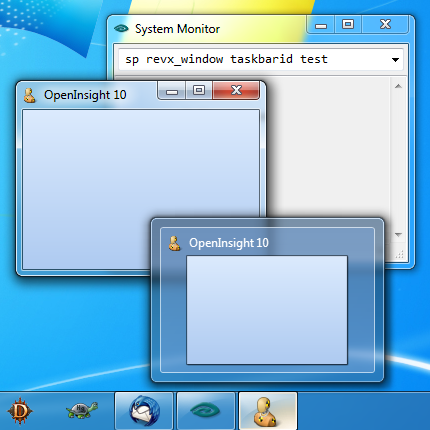Minimize the OpenInsight 10 window
The image size is (430, 430).
pos(172,91)
